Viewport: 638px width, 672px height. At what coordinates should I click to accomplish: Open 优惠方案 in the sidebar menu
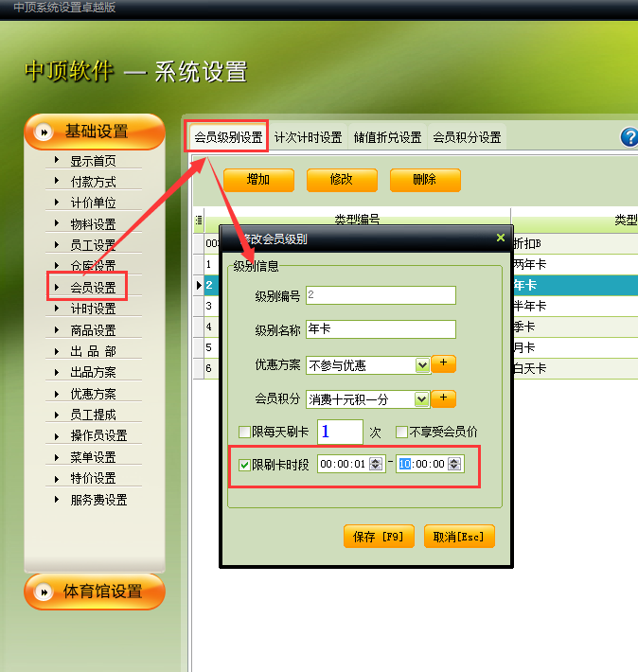pyautogui.click(x=93, y=394)
